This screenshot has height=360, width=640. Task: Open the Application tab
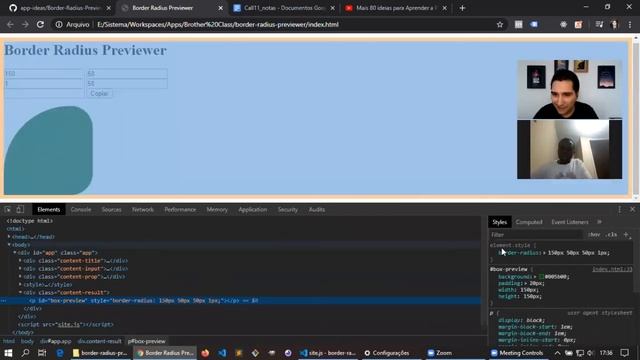[x=253, y=209]
